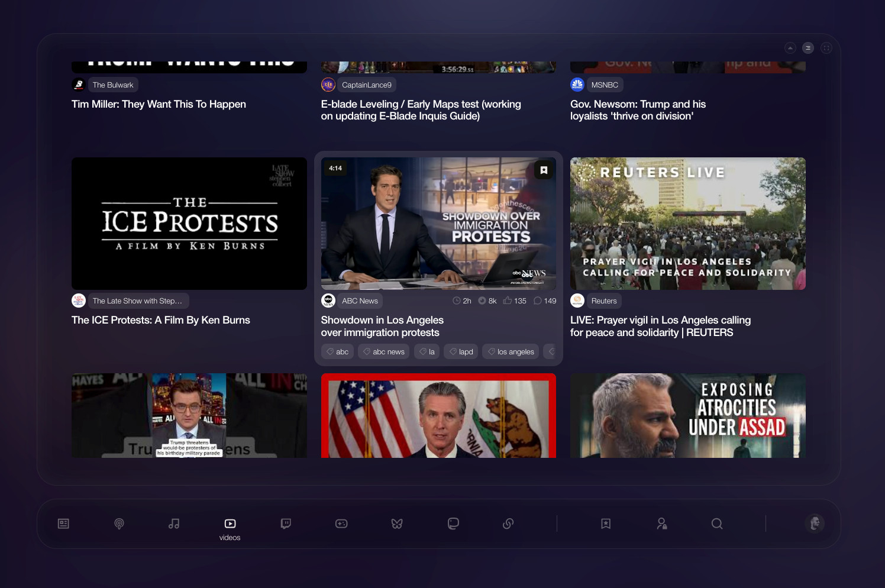Open the Chris Hayes All In thumbnail

(189, 415)
